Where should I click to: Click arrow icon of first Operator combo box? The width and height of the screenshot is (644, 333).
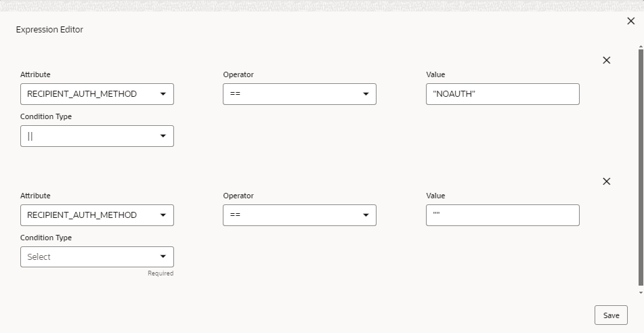coord(366,94)
